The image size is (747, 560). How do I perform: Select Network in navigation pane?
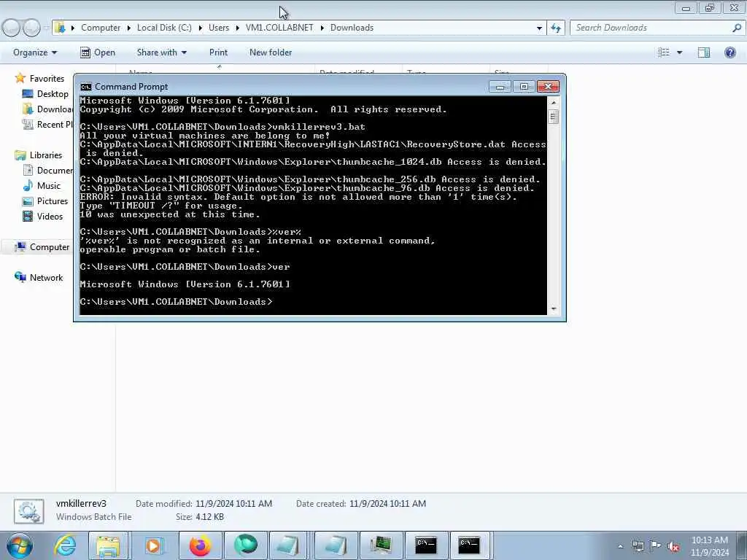click(x=46, y=278)
